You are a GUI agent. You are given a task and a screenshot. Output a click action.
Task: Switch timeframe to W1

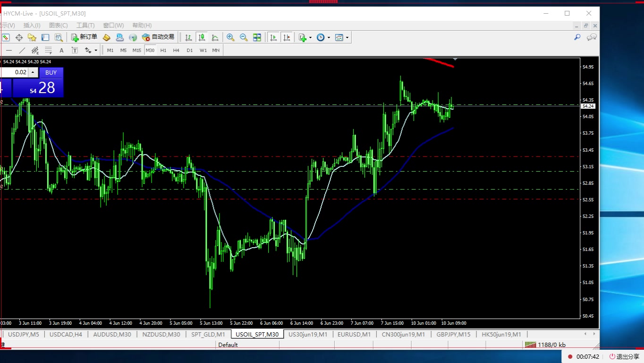203,50
